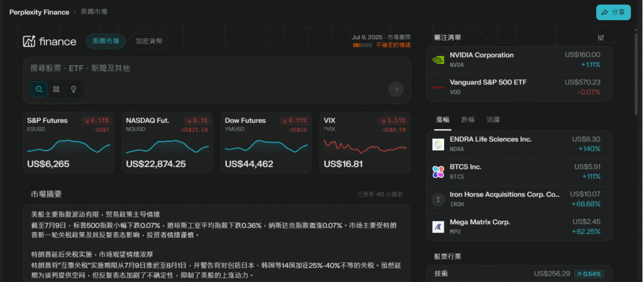Open Perplexity Finance breadcrumb link
The height and width of the screenshot is (282, 644).
[x=39, y=13]
